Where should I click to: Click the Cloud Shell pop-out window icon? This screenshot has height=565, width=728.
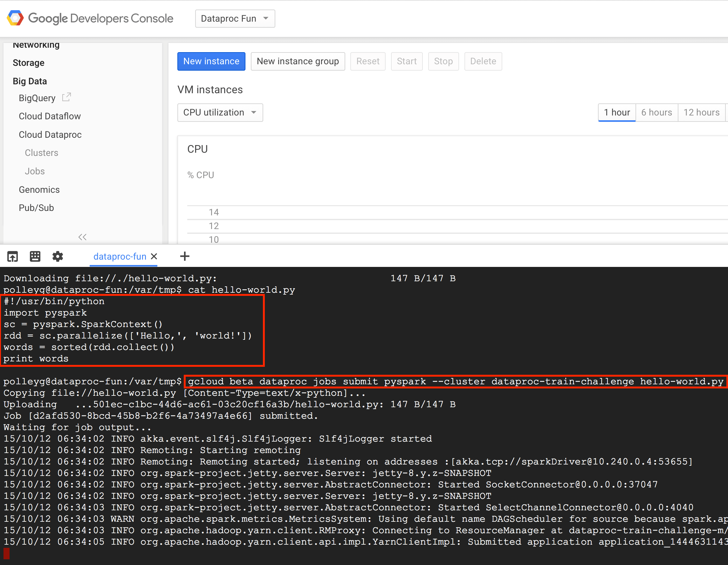click(x=13, y=256)
